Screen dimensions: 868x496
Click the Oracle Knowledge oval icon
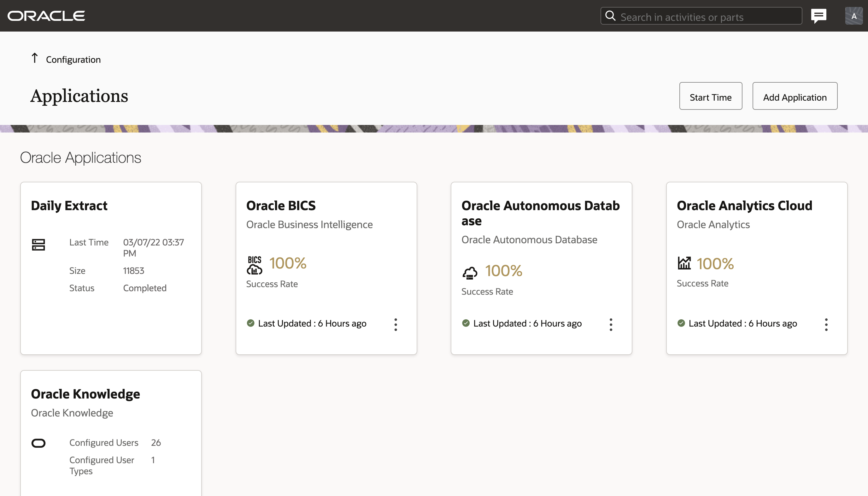pos(38,443)
